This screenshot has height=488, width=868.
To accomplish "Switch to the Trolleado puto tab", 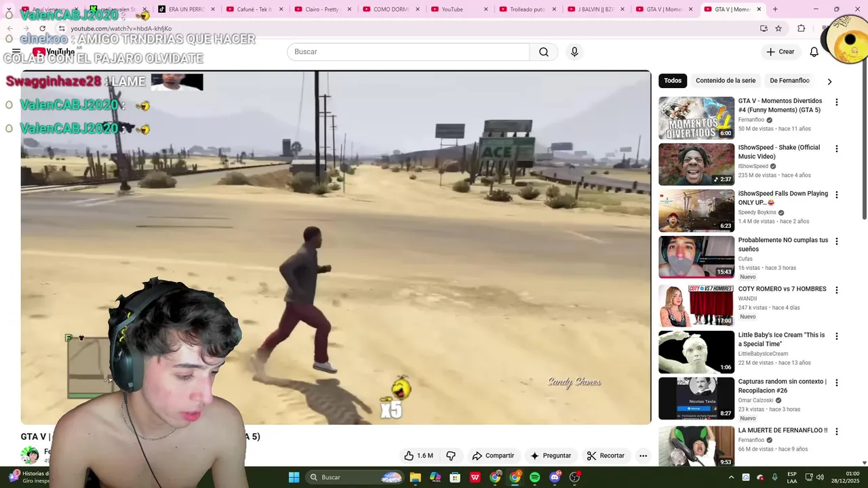I will [528, 9].
